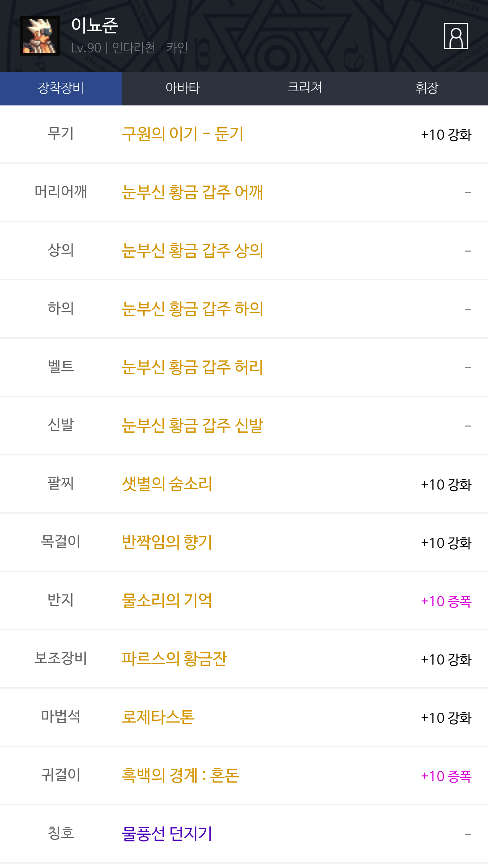Select the 휘장 tab
Image resolution: width=488 pixels, height=868 pixels.
coord(427,88)
